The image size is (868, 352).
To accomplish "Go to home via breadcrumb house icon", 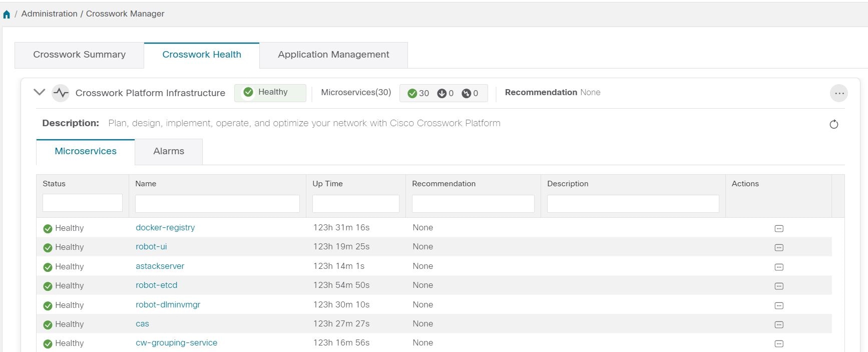I will point(7,14).
